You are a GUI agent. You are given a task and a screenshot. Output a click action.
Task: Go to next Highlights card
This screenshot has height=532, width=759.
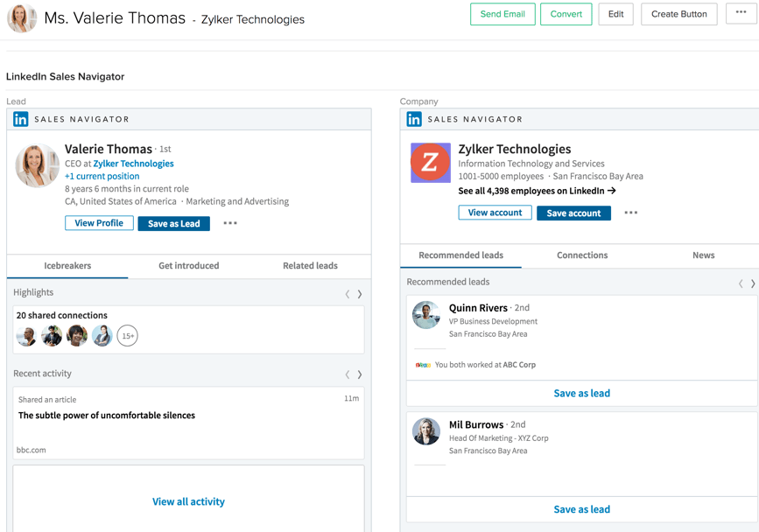360,294
